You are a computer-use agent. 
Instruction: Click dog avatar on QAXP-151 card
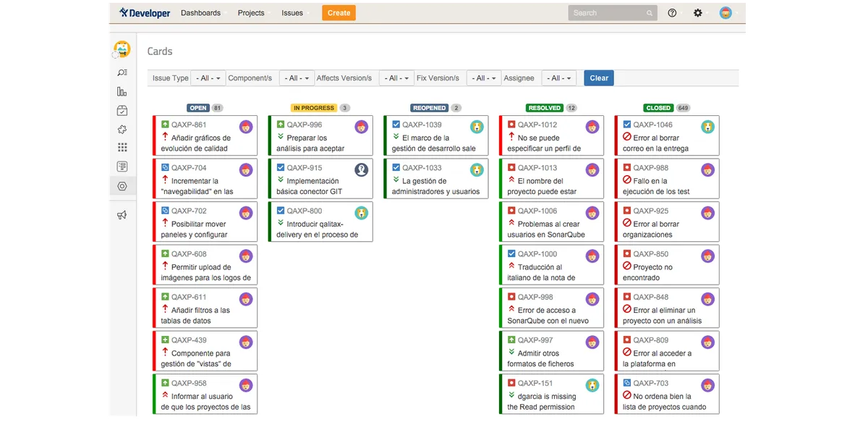592,385
